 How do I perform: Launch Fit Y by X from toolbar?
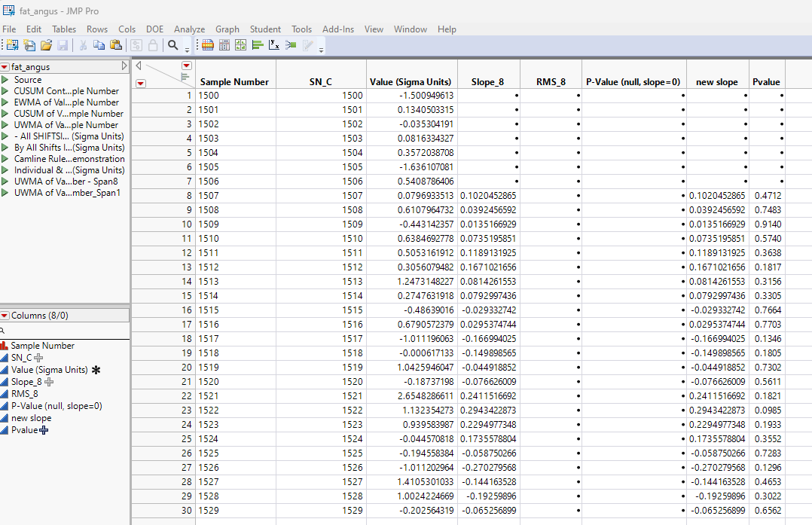[274, 45]
